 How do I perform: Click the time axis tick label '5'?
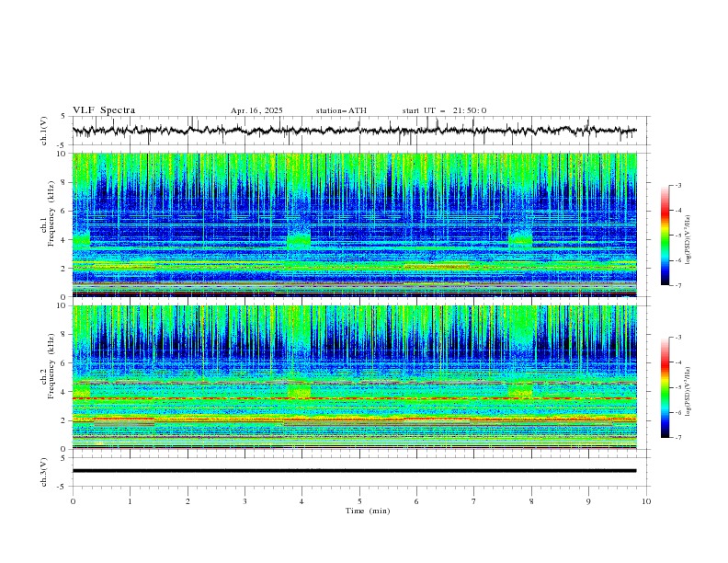pos(359,502)
